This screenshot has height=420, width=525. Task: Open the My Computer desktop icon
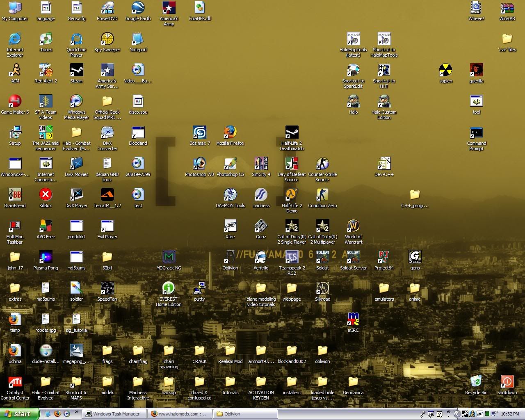[x=15, y=11]
